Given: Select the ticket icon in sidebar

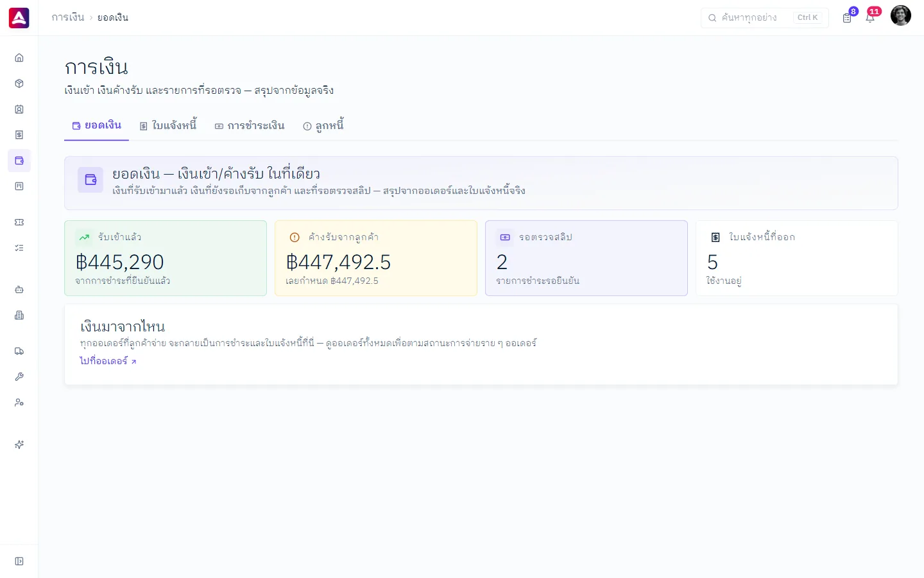Looking at the screenshot, I should [x=19, y=222].
